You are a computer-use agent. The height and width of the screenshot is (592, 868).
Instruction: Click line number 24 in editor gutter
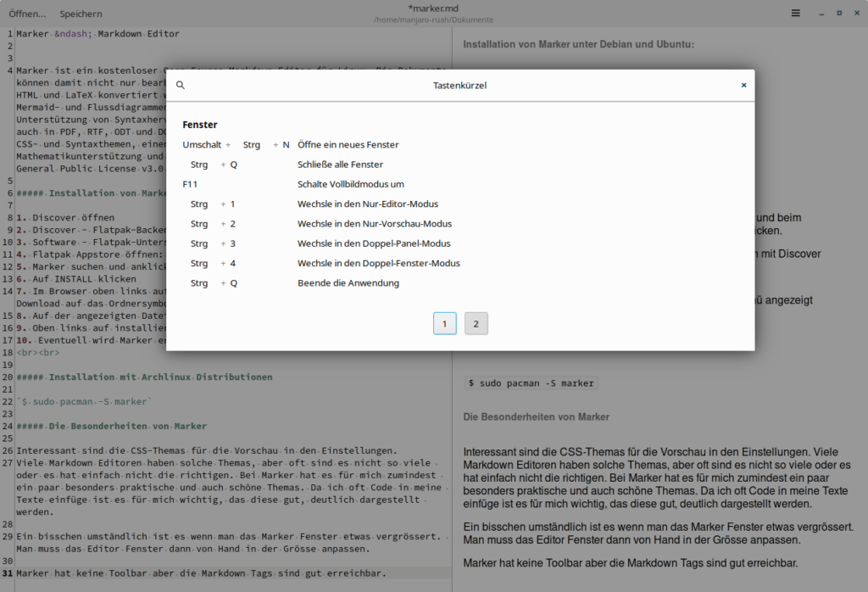[x=7, y=427]
